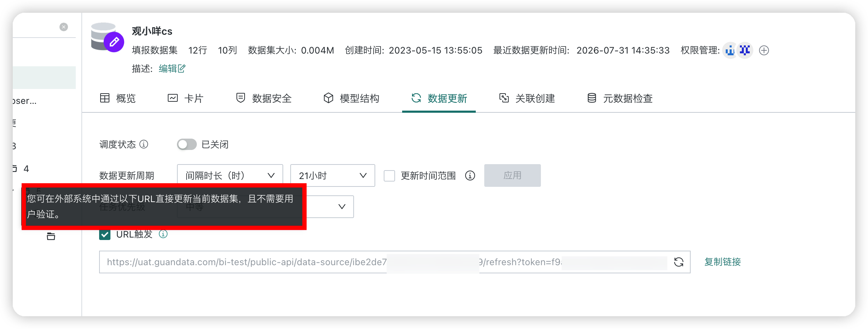868x329 pixels.
Task: Clear the sidebar search with the x icon
Action: 64,27
